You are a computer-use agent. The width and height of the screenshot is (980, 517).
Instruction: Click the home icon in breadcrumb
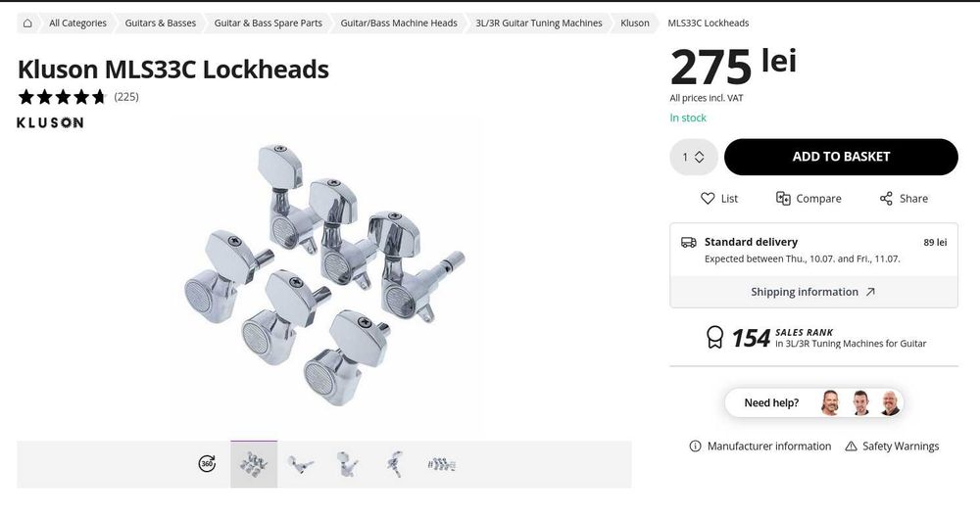27,23
